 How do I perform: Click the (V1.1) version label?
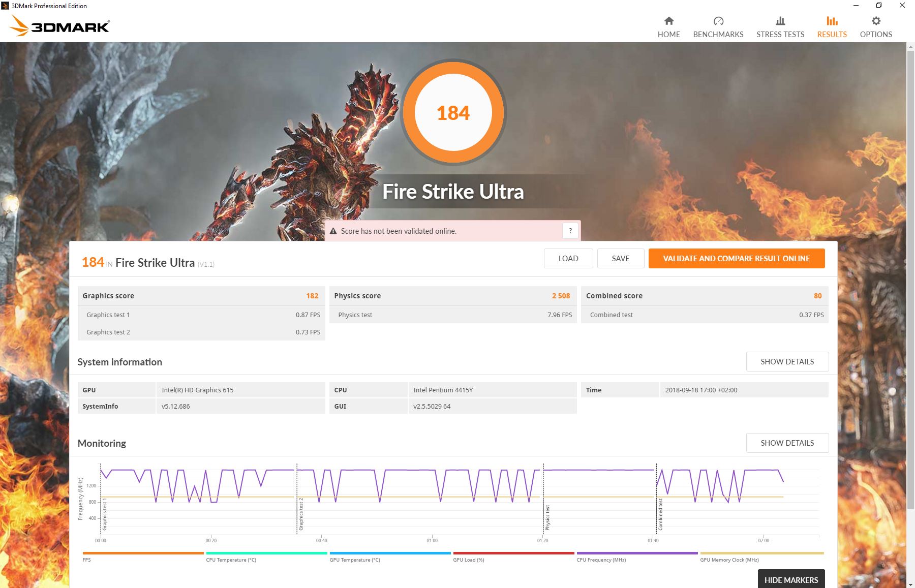206,264
